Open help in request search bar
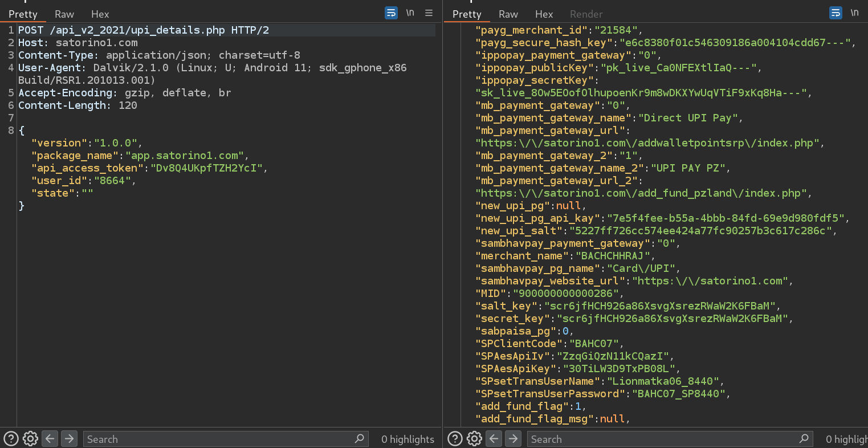 [11, 439]
